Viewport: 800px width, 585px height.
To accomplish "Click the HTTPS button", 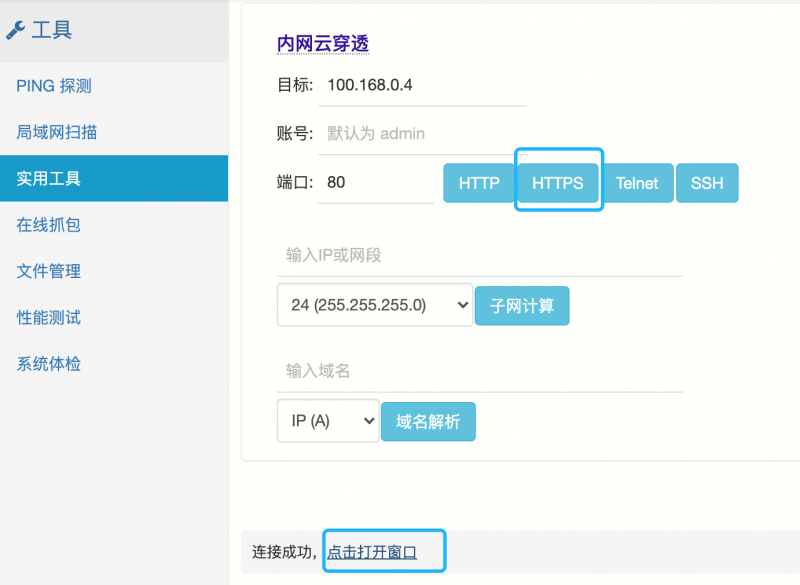I will tap(558, 183).
